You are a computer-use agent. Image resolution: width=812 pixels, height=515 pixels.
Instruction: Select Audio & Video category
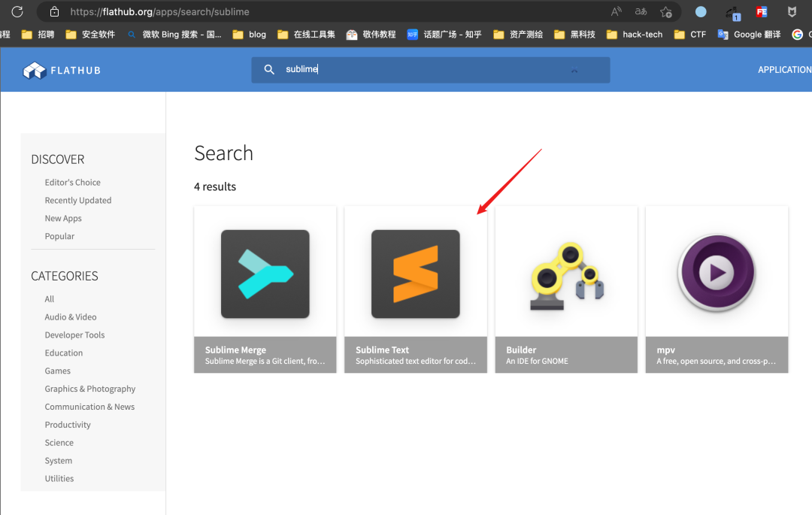71,317
